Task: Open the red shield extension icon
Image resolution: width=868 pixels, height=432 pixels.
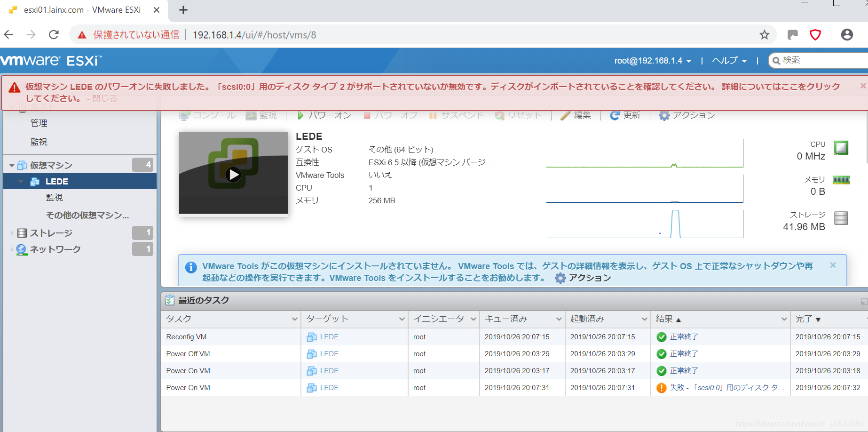Action: click(x=815, y=34)
